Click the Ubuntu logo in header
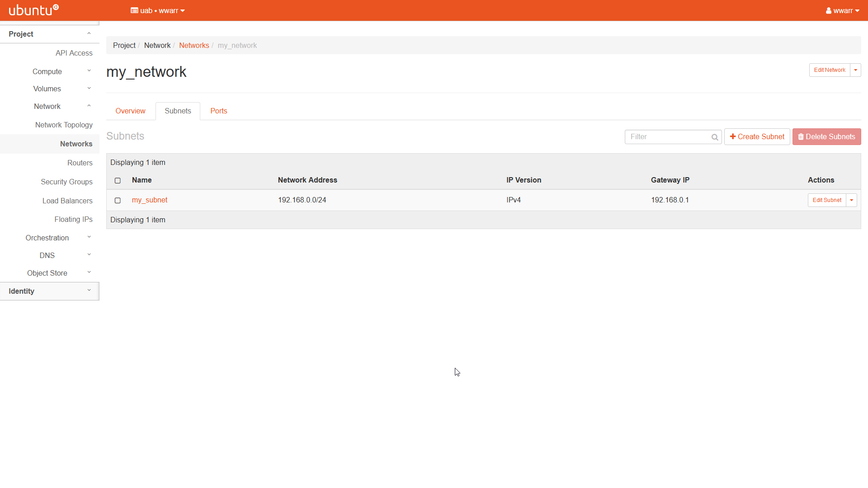This screenshot has height=488, width=868. (x=33, y=10)
